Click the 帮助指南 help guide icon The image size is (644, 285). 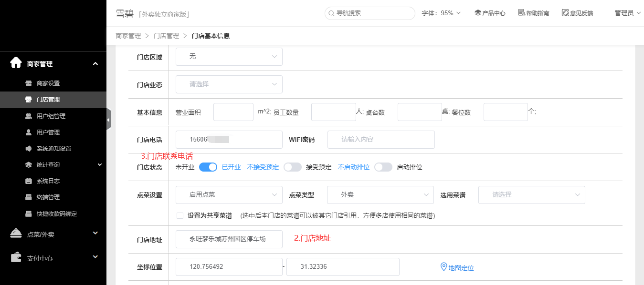coord(521,13)
